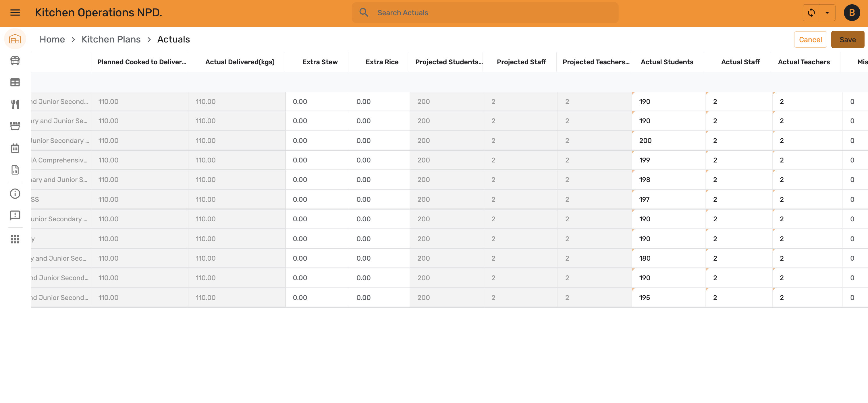The image size is (868, 403).
Task: Click the search magnifier icon
Action: click(364, 13)
